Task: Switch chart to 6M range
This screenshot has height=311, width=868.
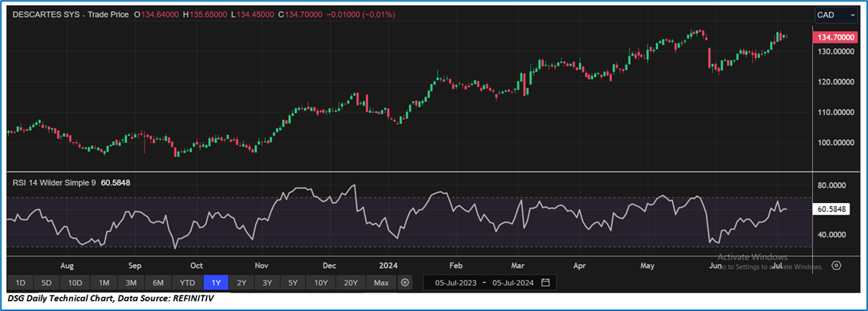Action: (x=158, y=282)
